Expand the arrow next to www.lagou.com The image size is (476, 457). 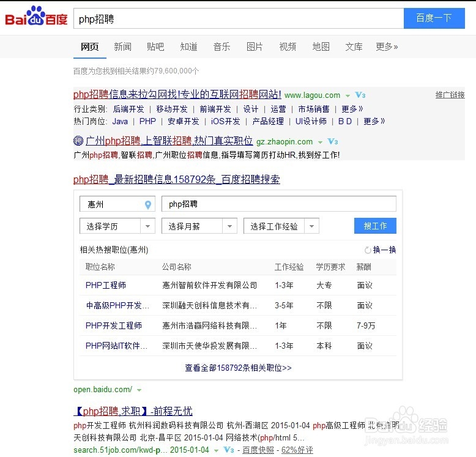click(x=348, y=96)
